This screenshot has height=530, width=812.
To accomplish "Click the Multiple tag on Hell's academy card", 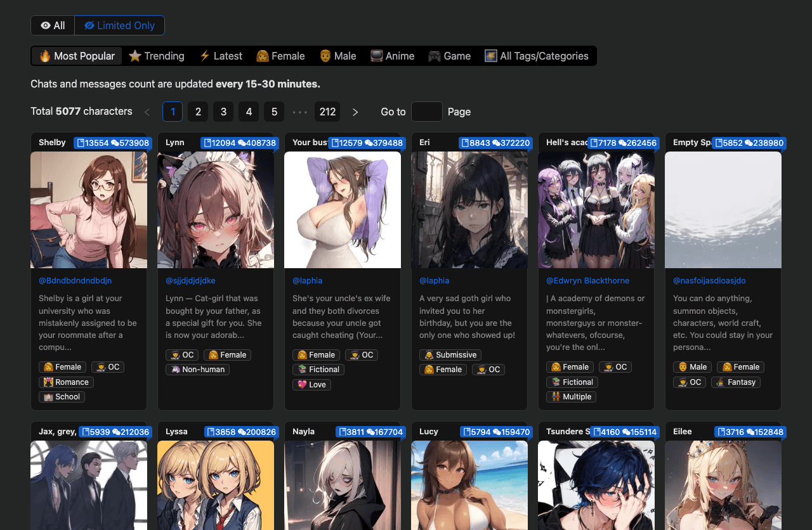I will point(571,397).
